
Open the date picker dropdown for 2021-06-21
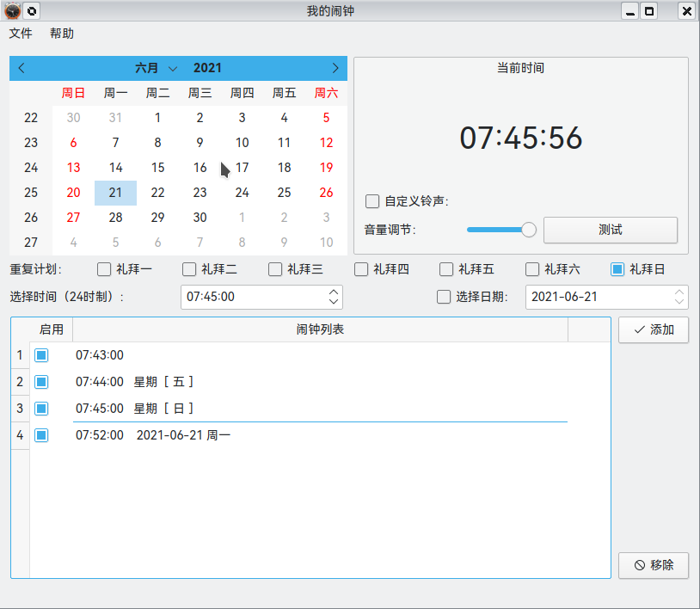(680, 297)
